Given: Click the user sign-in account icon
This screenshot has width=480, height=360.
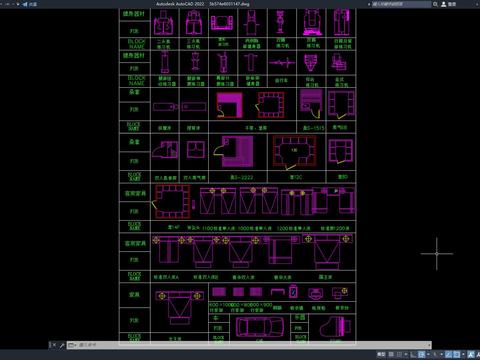Looking at the screenshot, I should [444, 4].
